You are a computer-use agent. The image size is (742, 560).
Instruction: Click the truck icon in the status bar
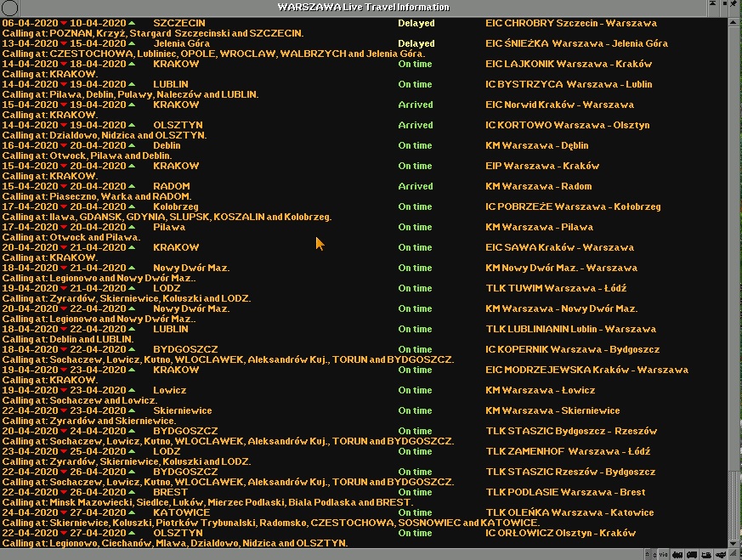[x=693, y=554]
